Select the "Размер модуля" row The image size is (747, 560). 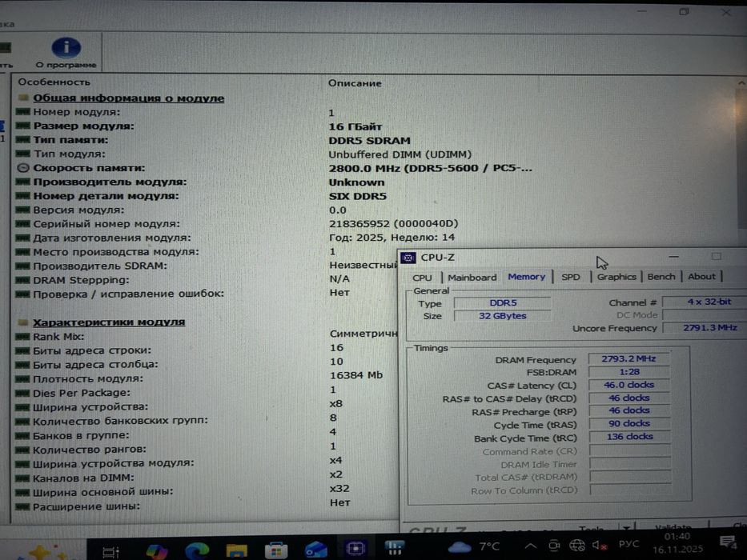pyautogui.click(x=200, y=126)
